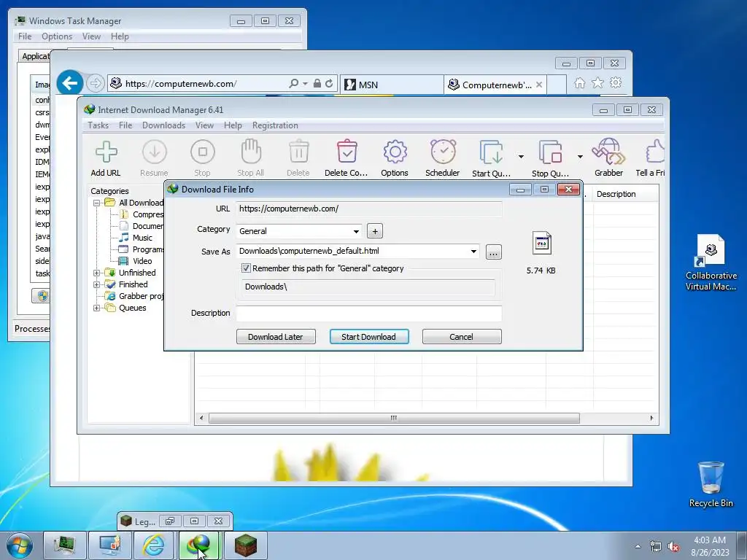Open the IDM Tasks menu
Image resolution: width=747 pixels, height=560 pixels.
tap(98, 125)
